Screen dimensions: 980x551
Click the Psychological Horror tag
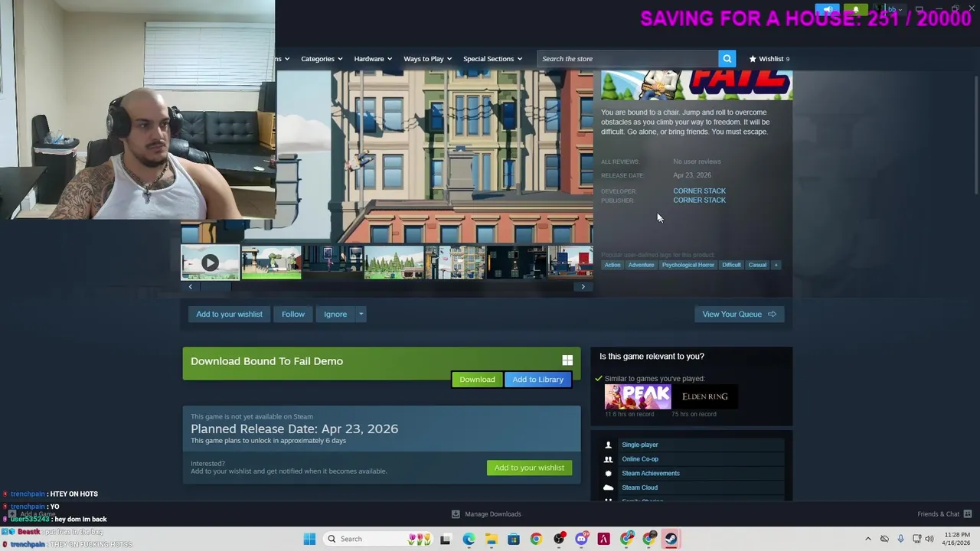pos(688,265)
